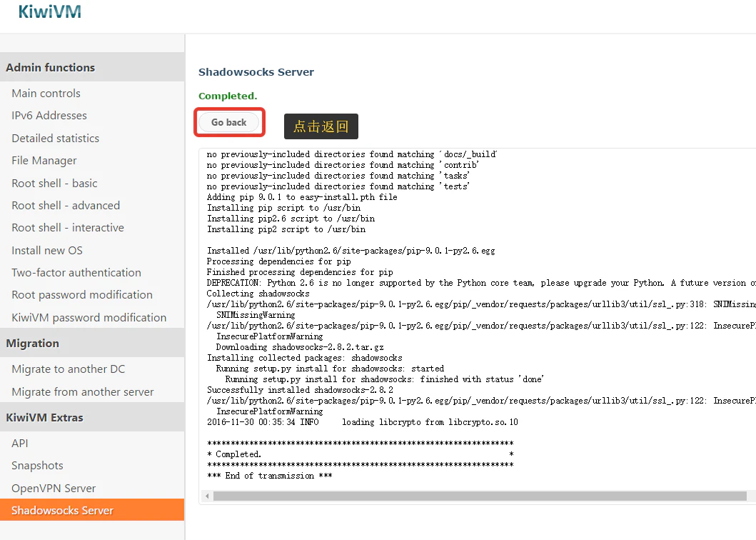Open Root shell - basic

pyautogui.click(x=54, y=184)
